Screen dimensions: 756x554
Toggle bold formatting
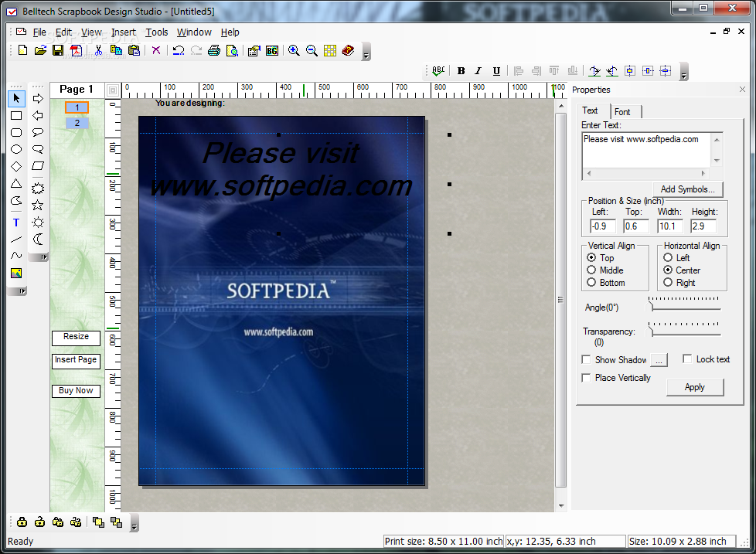(x=461, y=71)
